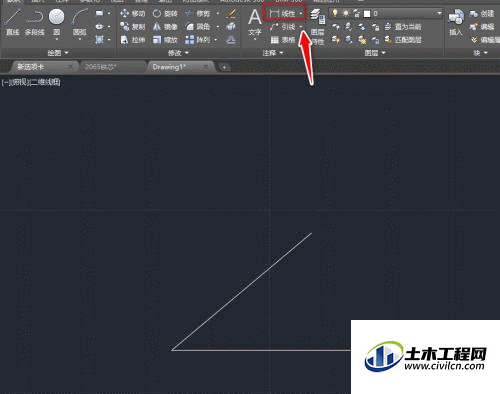Screen dimensions: 500x394
Task: Expand the Block (块) panel
Action: click(x=480, y=53)
